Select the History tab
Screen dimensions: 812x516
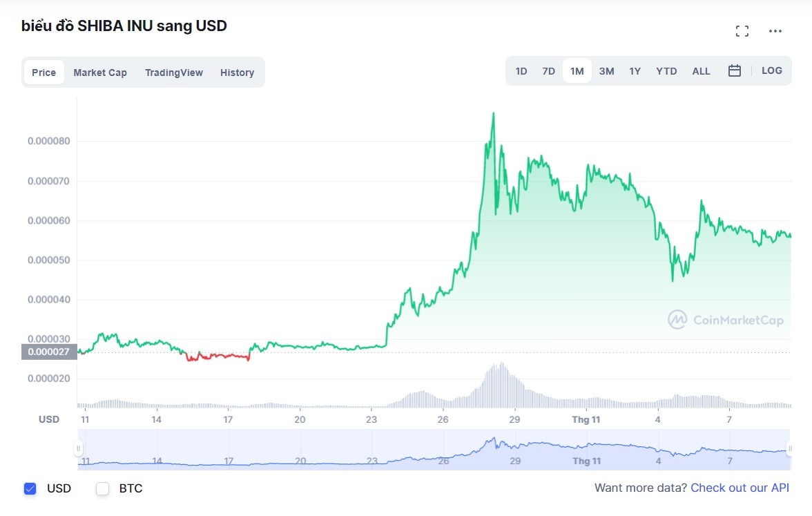(x=237, y=73)
